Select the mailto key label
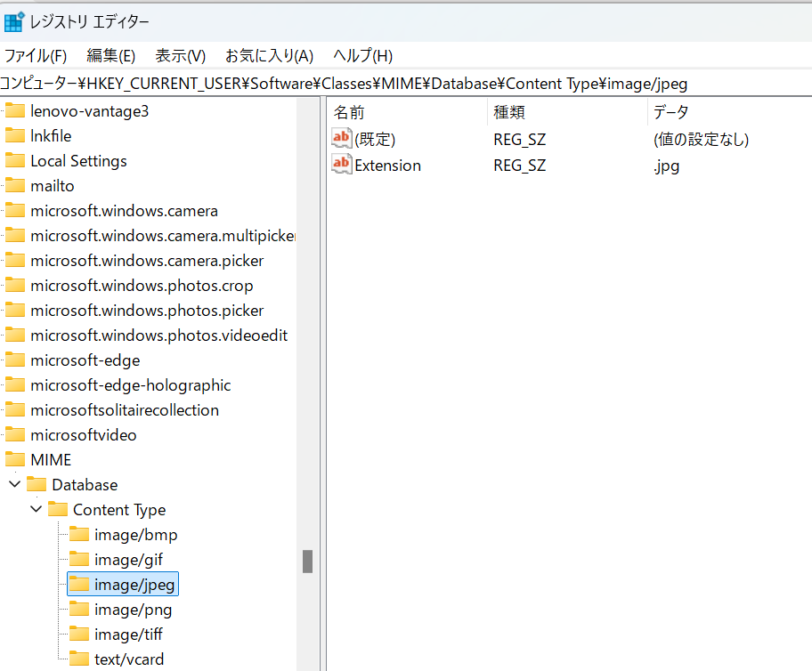Screen dimensions: 812x671 pyautogui.click(x=53, y=186)
